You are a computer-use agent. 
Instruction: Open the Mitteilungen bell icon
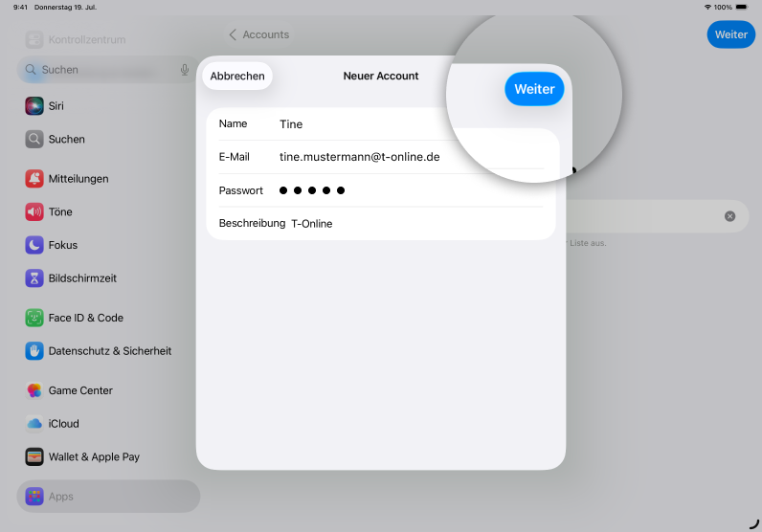34,179
